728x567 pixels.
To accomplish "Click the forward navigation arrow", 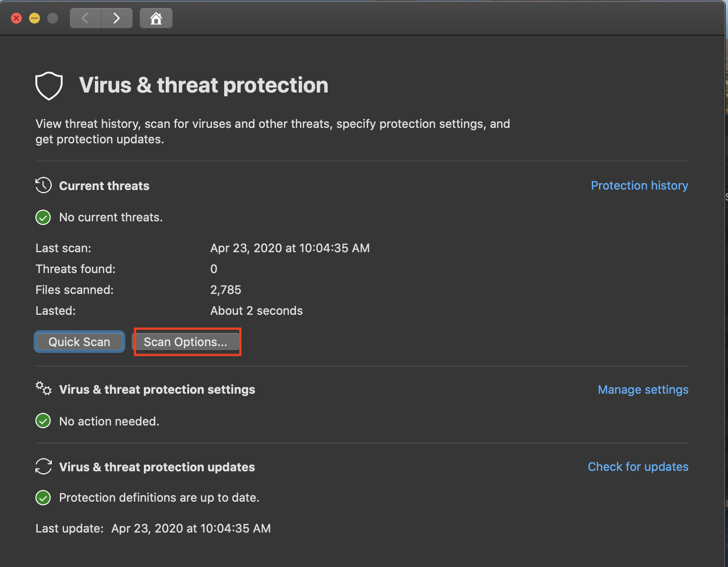I will coord(116,18).
